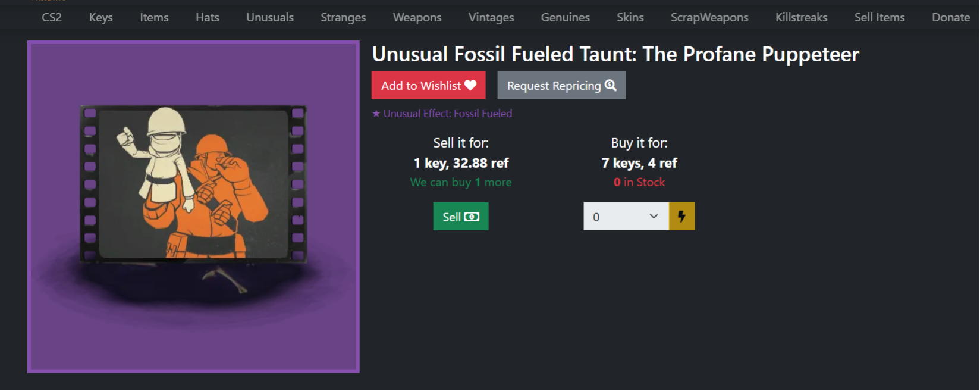Open the Stranges category
The height and width of the screenshot is (391, 980).
point(343,17)
